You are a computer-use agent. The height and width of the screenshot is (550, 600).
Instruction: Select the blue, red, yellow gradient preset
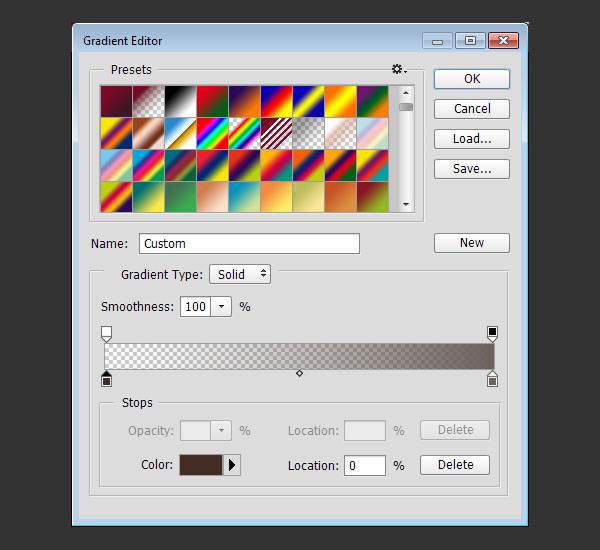pyautogui.click(x=277, y=101)
